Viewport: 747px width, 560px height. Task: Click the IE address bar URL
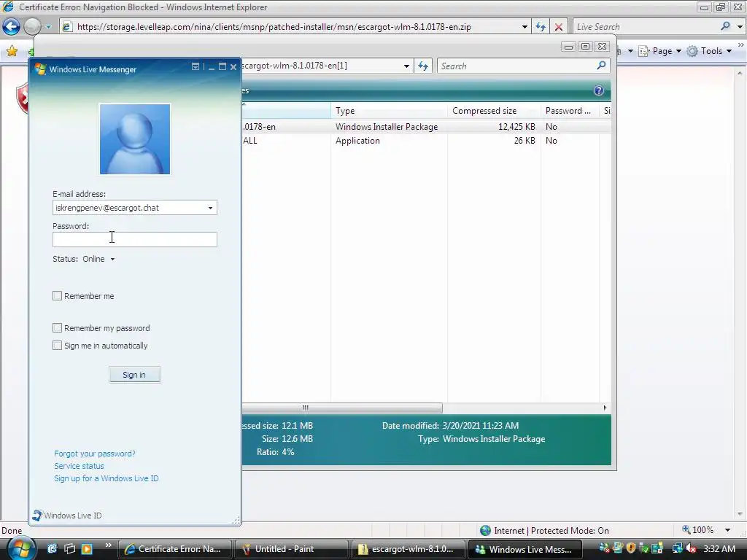(274, 27)
